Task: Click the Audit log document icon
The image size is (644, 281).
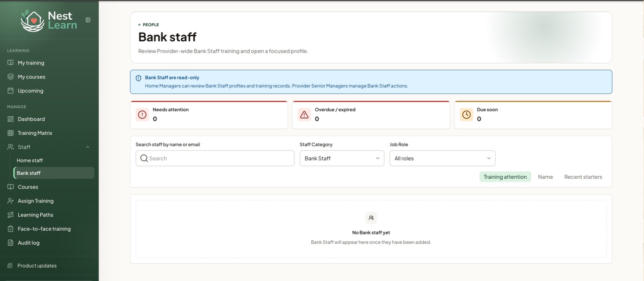Action: click(x=11, y=243)
